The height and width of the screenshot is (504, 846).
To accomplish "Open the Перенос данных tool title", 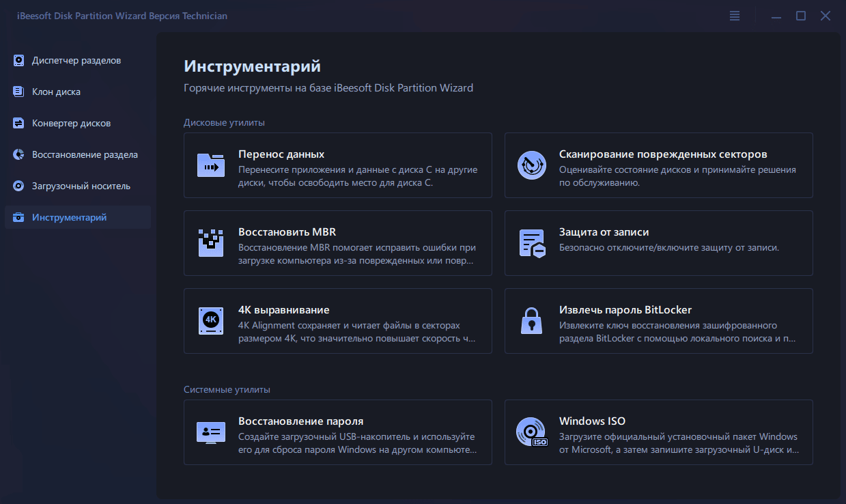I will pos(281,154).
